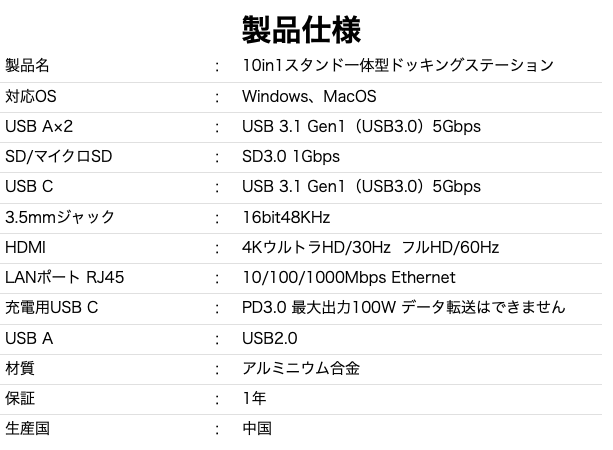
Task: Select the 製品名 label
Action: tap(27, 65)
